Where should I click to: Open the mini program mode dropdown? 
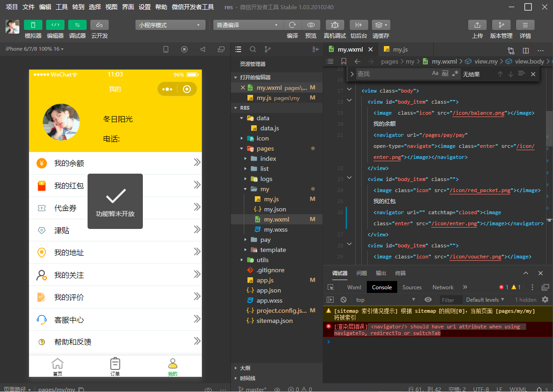(171, 25)
